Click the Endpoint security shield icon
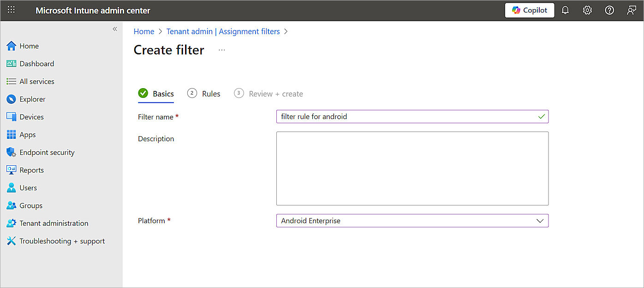Image resolution: width=644 pixels, height=288 pixels. 12,152
